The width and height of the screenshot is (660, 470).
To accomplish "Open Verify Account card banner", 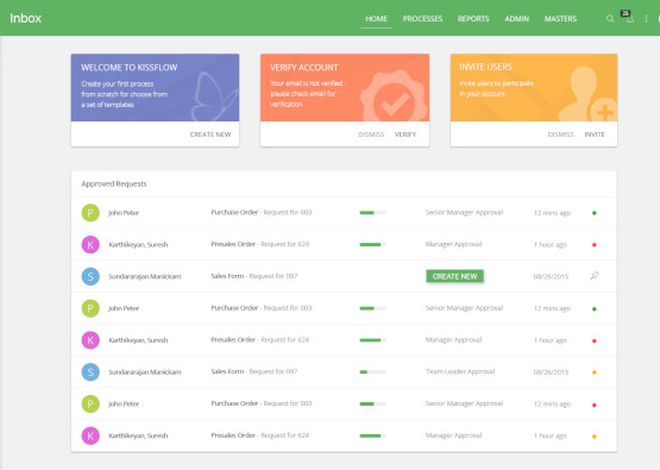I will pyautogui.click(x=345, y=88).
